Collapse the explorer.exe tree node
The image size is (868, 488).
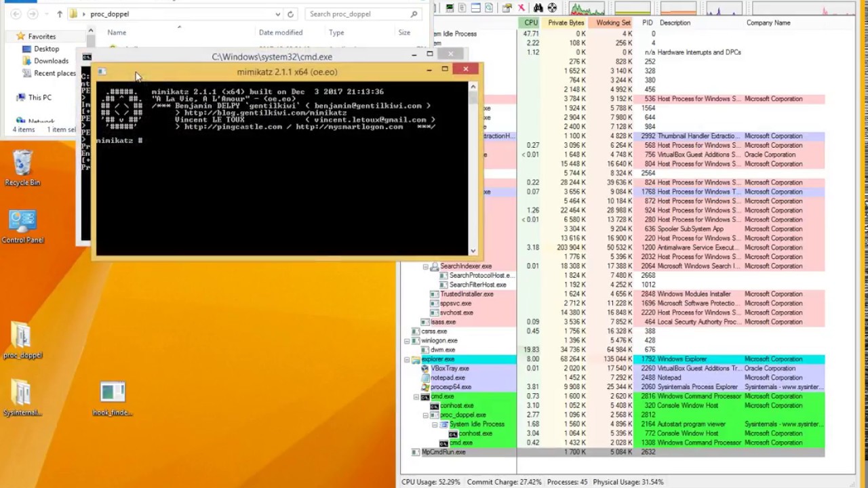[406, 359]
